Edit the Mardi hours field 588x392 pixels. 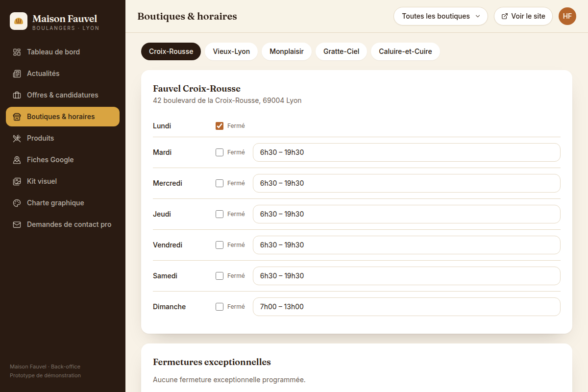[407, 152]
